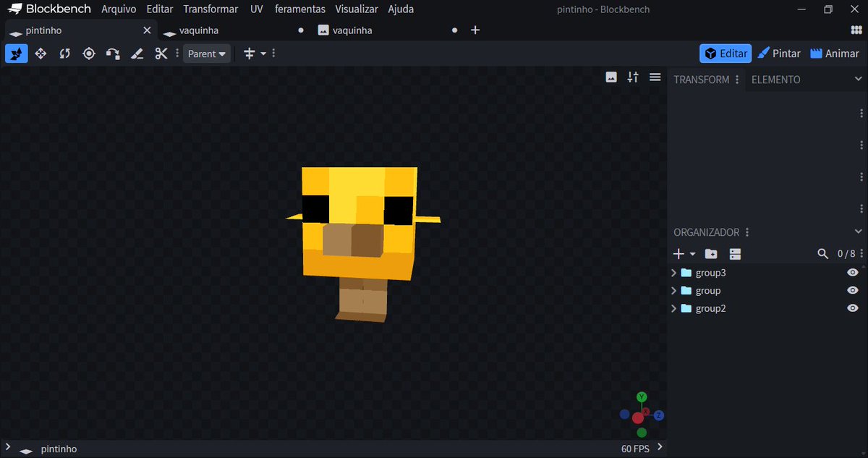This screenshot has height=458, width=868.
Task: Open the Parent rotation space dropdown
Action: (x=206, y=53)
